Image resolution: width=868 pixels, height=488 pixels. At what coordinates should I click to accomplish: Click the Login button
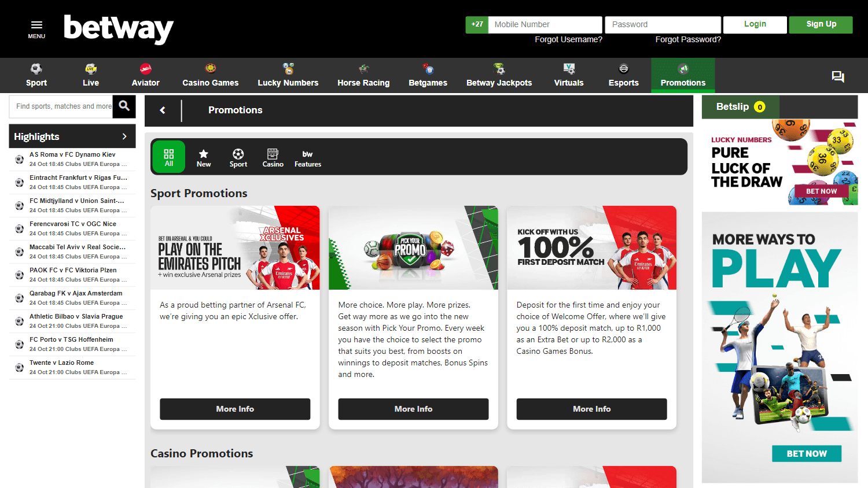coord(755,24)
